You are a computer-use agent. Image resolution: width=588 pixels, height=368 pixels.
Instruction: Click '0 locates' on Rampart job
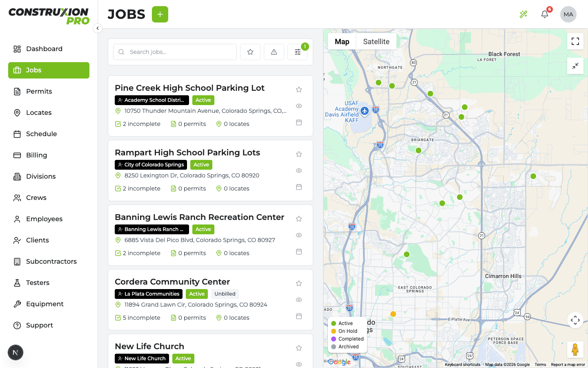(x=233, y=188)
